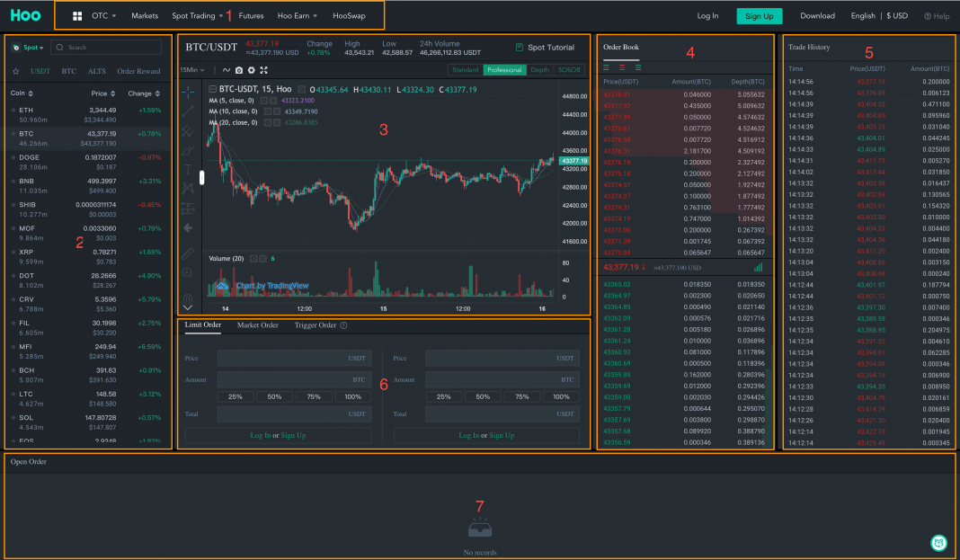Take a chart snapshot with camera icon

click(239, 70)
